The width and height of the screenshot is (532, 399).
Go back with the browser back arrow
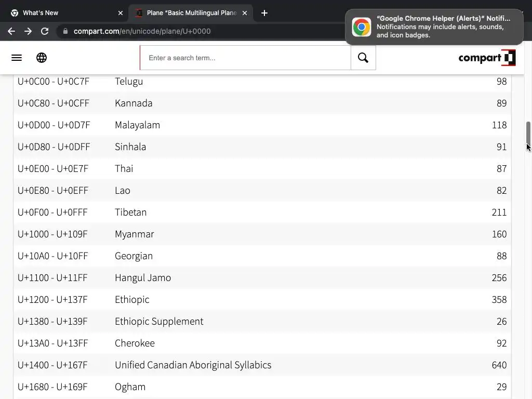11,31
